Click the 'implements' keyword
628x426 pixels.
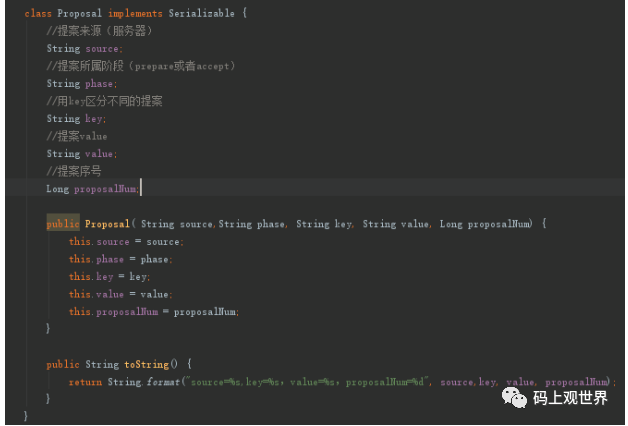(x=140, y=13)
